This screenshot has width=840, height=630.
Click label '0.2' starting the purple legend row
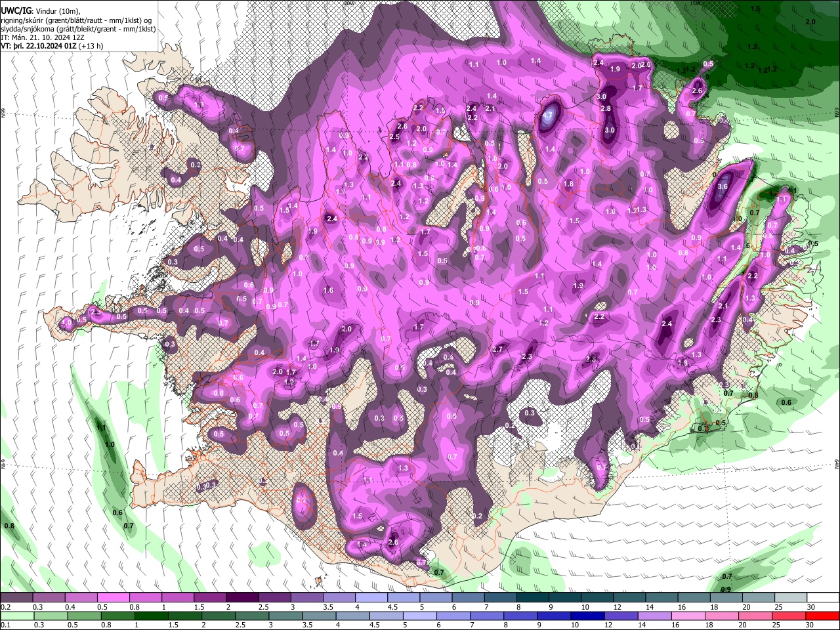click(5, 607)
